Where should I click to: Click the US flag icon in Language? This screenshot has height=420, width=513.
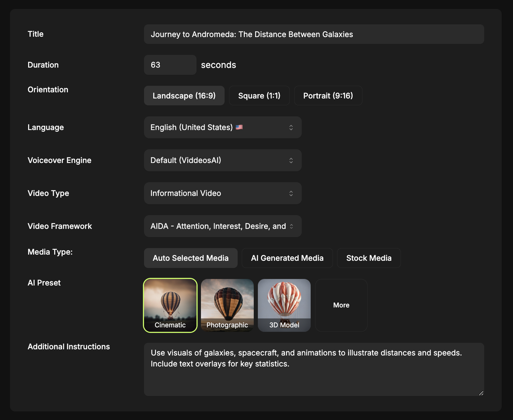pyautogui.click(x=239, y=127)
